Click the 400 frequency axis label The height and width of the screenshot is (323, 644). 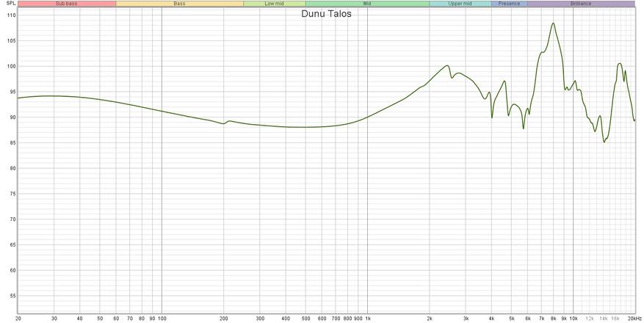point(286,319)
